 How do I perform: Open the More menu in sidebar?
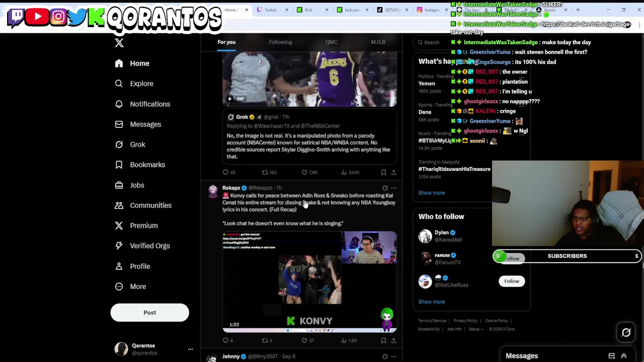click(131, 287)
